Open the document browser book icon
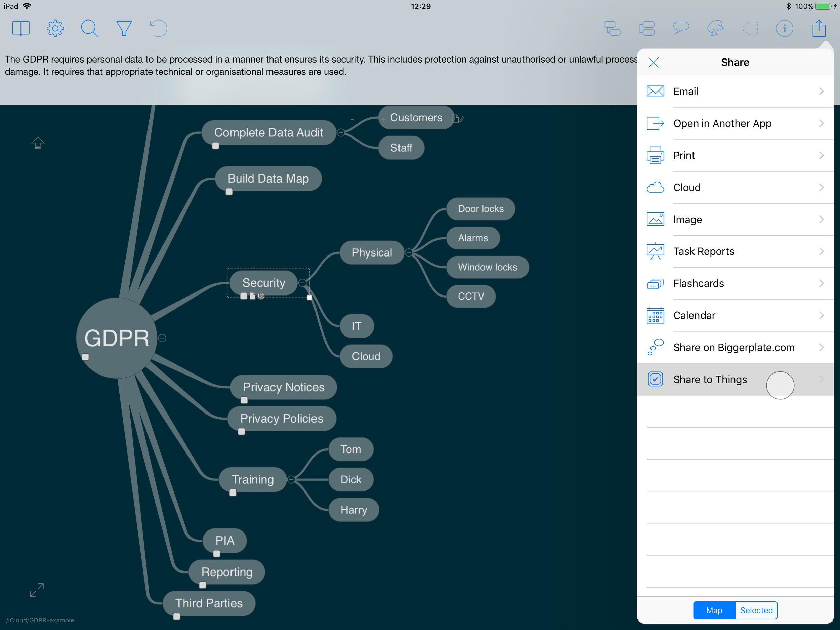 [x=20, y=28]
